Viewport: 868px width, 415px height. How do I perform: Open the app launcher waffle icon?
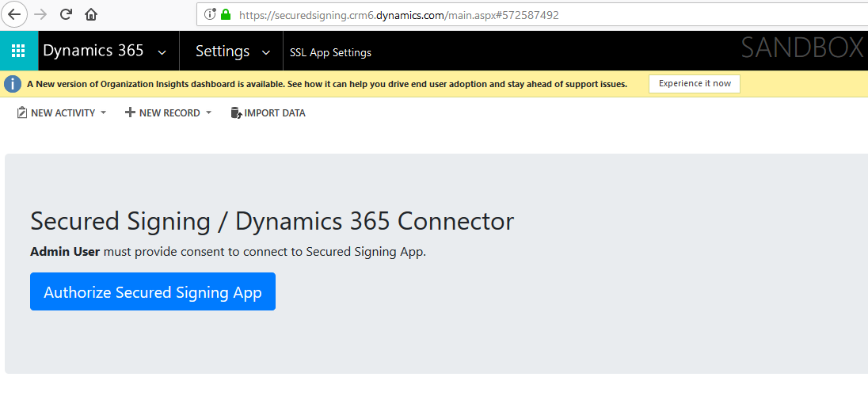point(18,51)
